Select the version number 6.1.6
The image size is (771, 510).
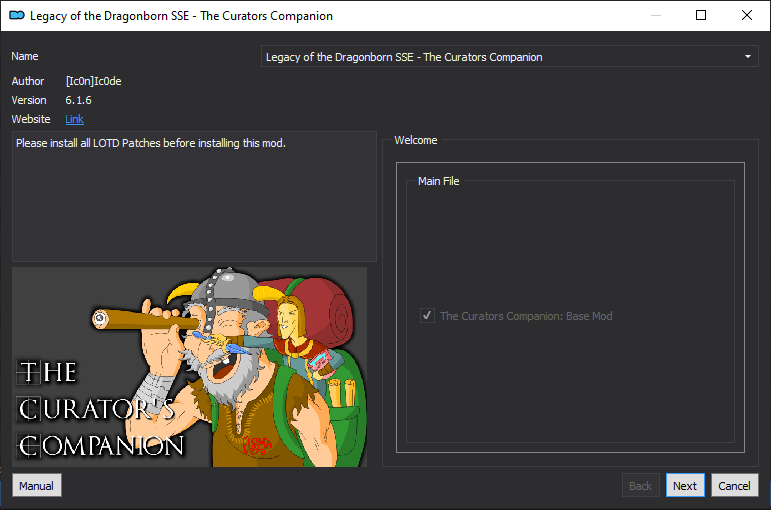(x=78, y=100)
